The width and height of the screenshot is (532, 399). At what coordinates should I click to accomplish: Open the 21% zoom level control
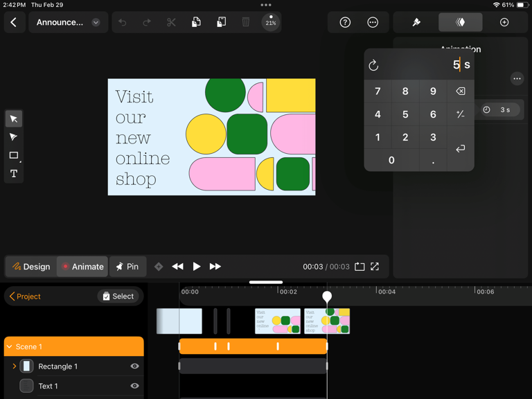point(270,22)
